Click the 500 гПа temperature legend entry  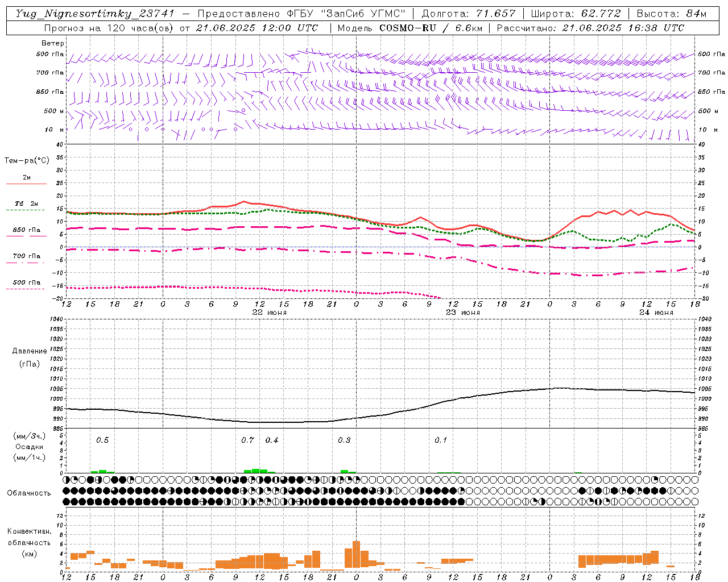coord(27,282)
